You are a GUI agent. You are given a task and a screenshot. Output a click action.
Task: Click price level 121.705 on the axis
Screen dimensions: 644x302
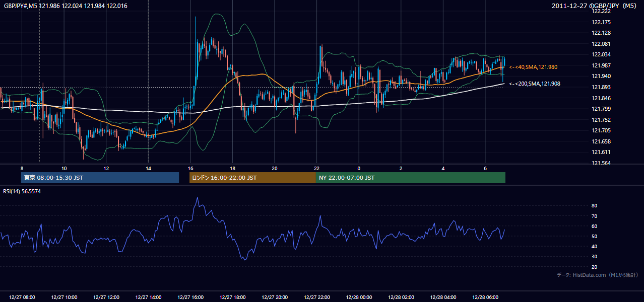(x=602, y=130)
